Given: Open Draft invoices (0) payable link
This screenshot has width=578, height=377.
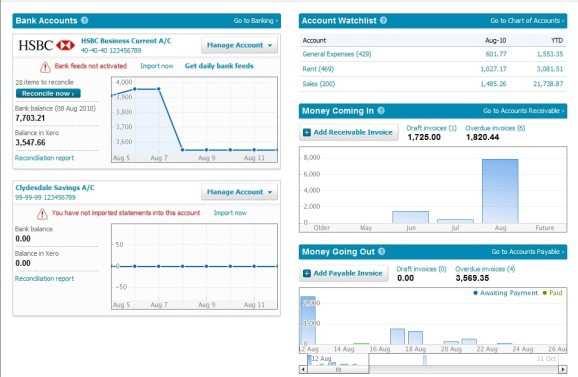Looking at the screenshot, I should [x=421, y=269].
